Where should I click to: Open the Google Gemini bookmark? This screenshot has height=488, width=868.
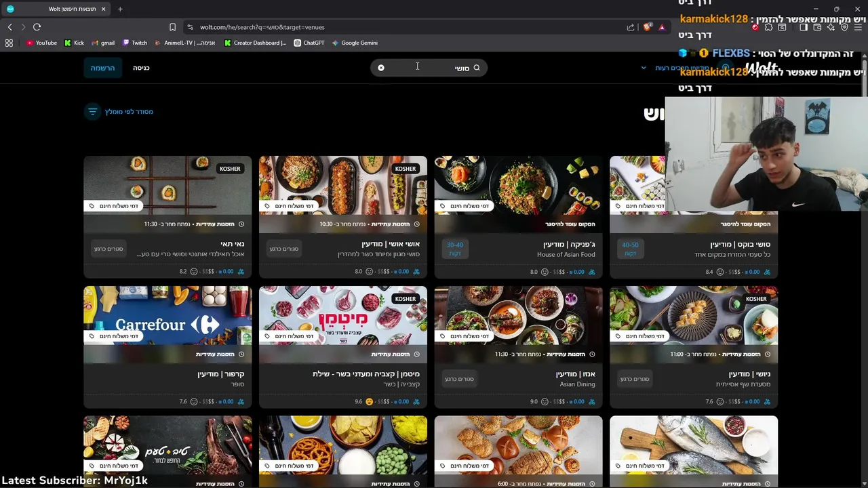point(355,43)
